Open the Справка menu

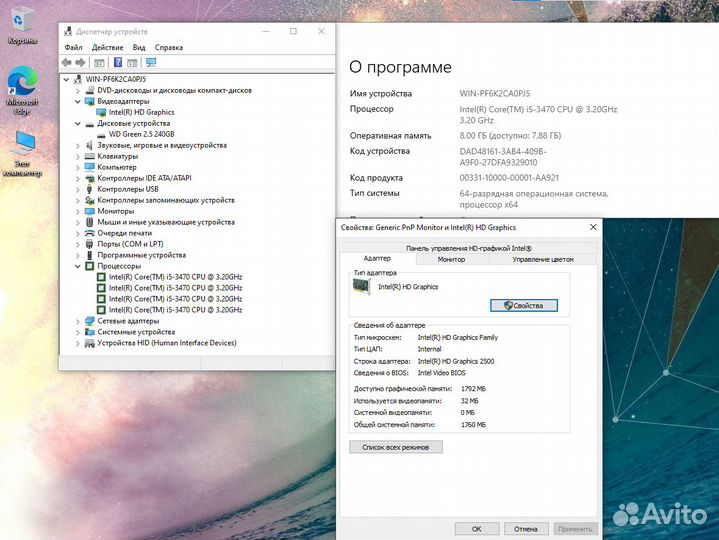(x=169, y=47)
